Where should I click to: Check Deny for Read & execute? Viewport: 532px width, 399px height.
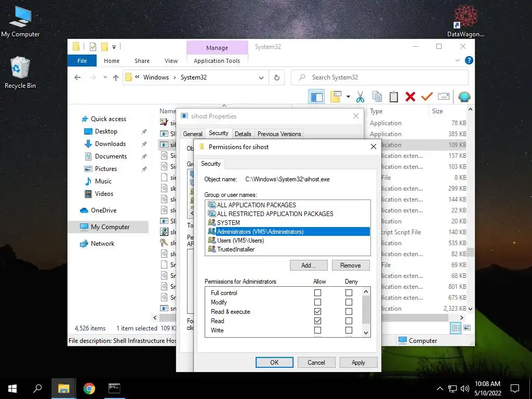(x=349, y=311)
